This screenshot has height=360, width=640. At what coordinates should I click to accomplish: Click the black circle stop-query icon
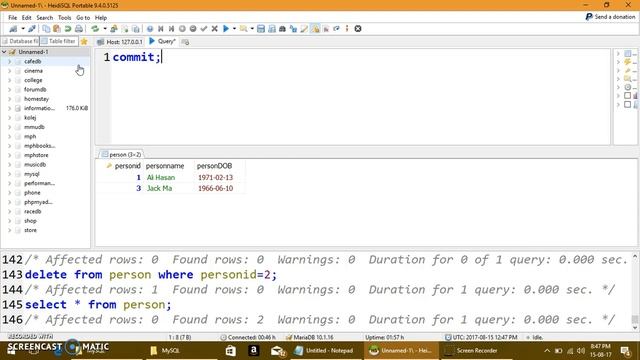358,29
